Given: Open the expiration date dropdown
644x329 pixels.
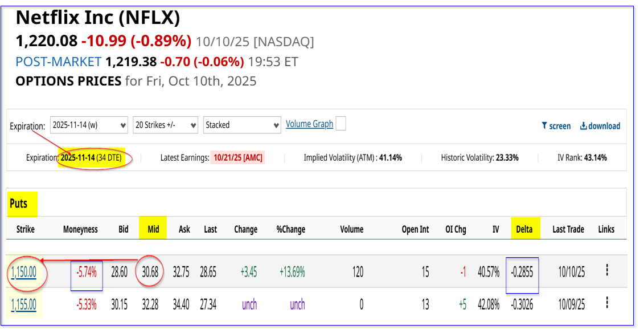Looking at the screenshot, I should [89, 125].
